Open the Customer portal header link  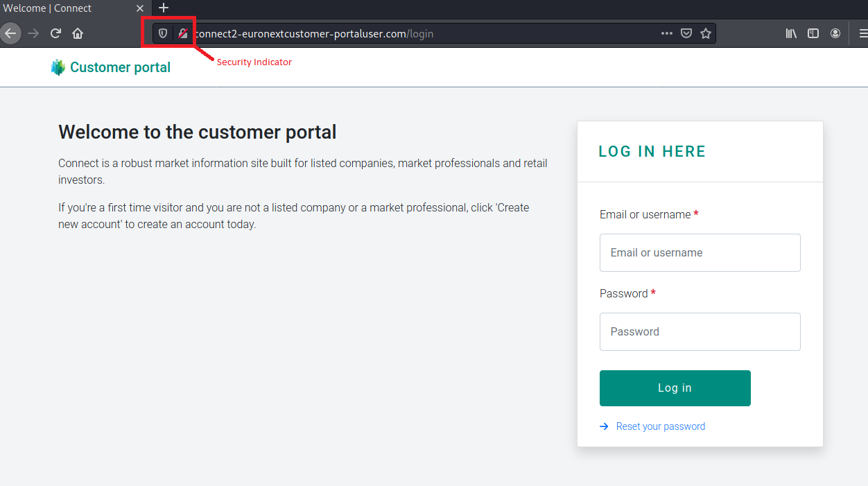click(x=120, y=67)
